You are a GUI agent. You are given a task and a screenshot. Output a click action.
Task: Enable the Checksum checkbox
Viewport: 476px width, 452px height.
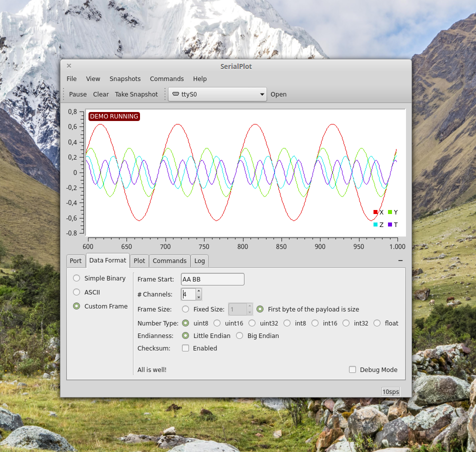point(185,348)
